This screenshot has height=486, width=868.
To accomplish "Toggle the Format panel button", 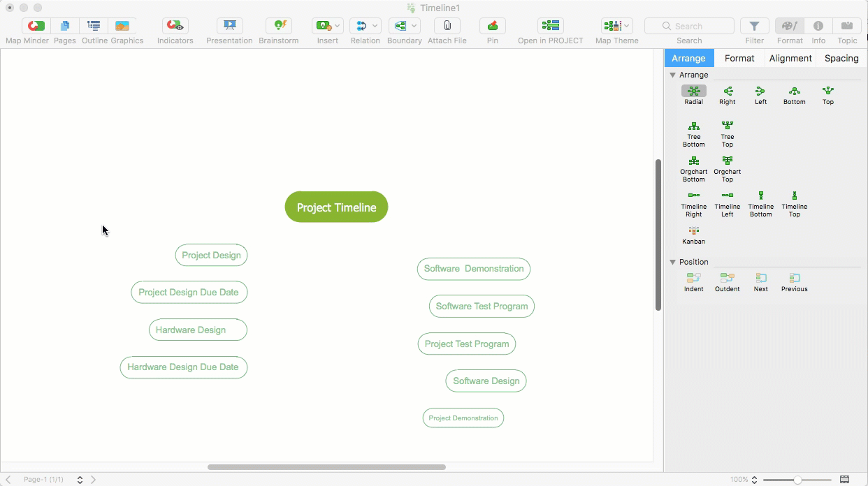I will 790,26.
